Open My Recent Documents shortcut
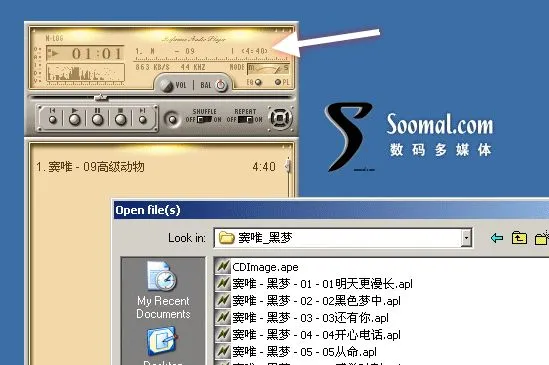 click(x=163, y=290)
